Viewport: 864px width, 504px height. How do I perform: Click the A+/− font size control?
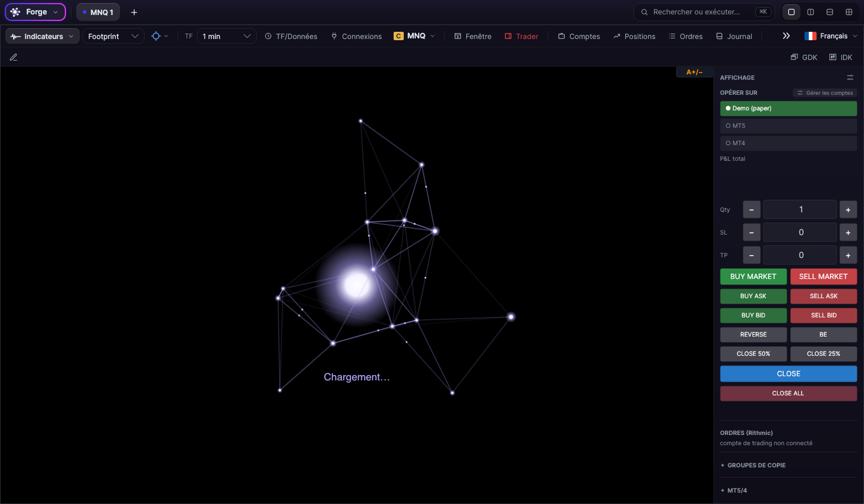point(695,72)
